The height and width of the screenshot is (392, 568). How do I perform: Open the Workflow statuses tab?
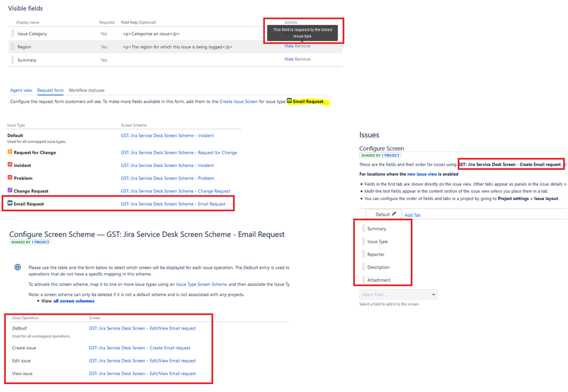86,90
